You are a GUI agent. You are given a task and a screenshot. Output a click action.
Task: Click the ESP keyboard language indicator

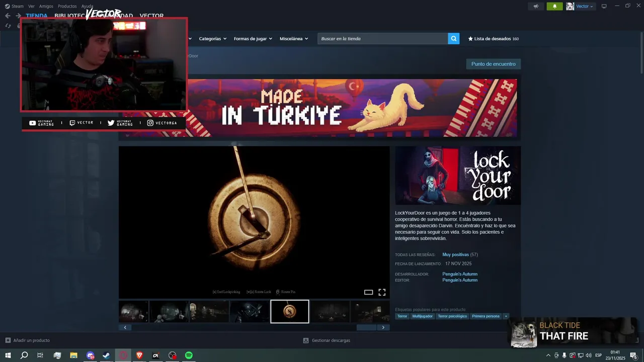tap(599, 355)
